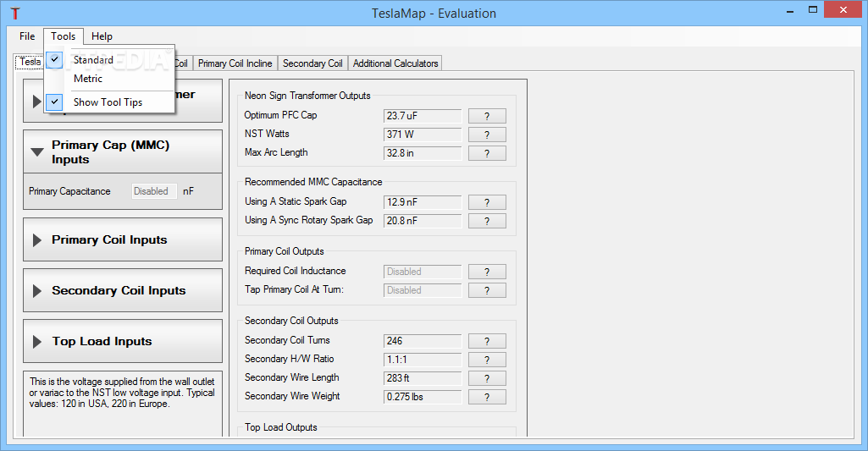Viewport: 868px width, 451px height.
Task: Show help for Secondary Wire Length
Action: pyautogui.click(x=487, y=378)
